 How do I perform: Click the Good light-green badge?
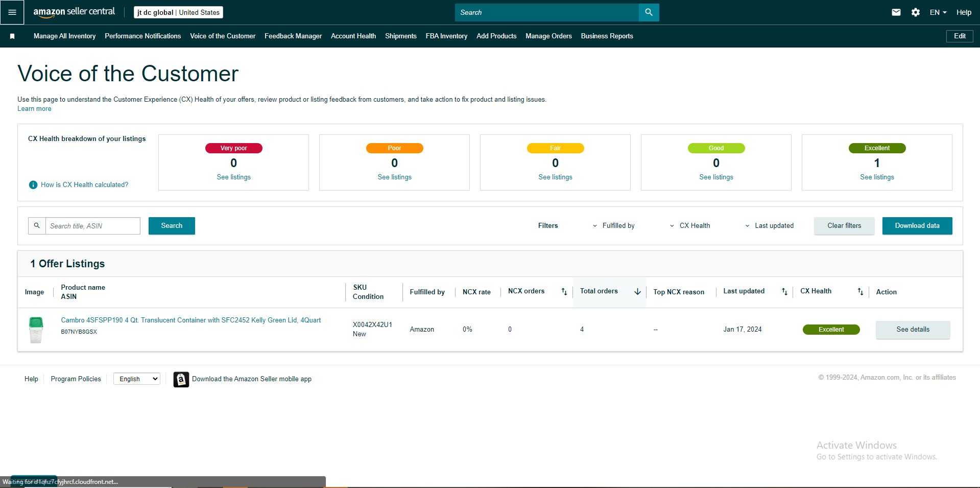coord(716,148)
